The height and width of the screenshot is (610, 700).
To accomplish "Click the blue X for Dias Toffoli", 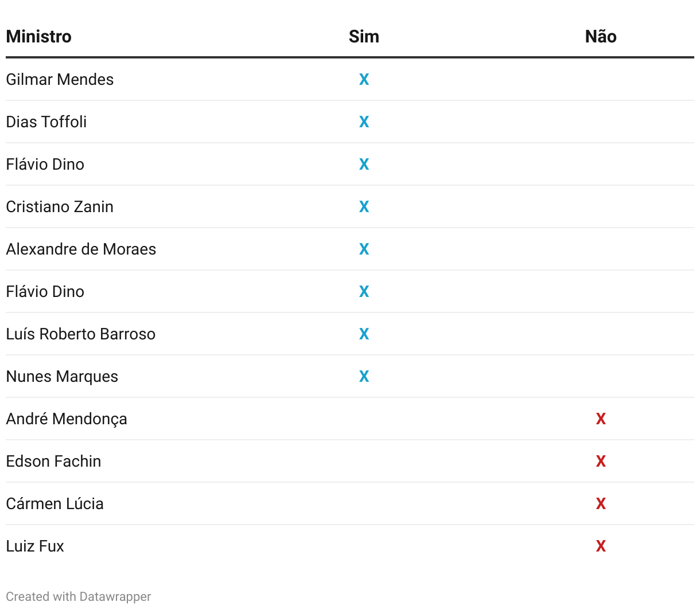I will pyautogui.click(x=364, y=122).
